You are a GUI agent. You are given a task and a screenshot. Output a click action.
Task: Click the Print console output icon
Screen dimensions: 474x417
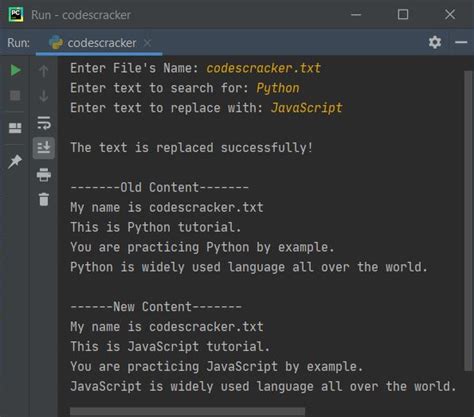[x=44, y=175]
